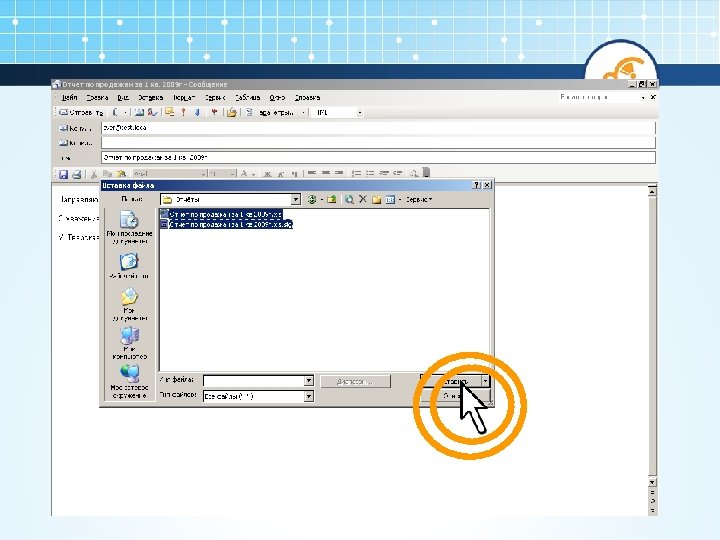The width and height of the screenshot is (720, 540).
Task: Click into the Cc recipient field
Action: click(378, 142)
